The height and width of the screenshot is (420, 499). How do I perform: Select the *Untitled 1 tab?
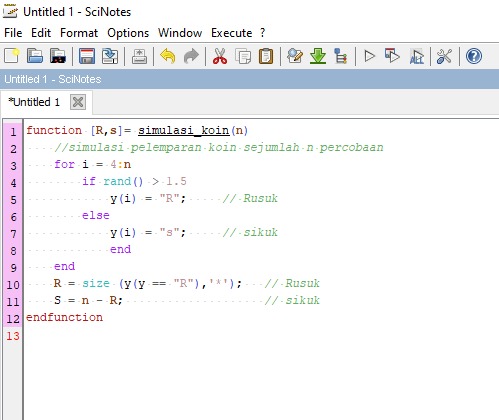click(34, 102)
